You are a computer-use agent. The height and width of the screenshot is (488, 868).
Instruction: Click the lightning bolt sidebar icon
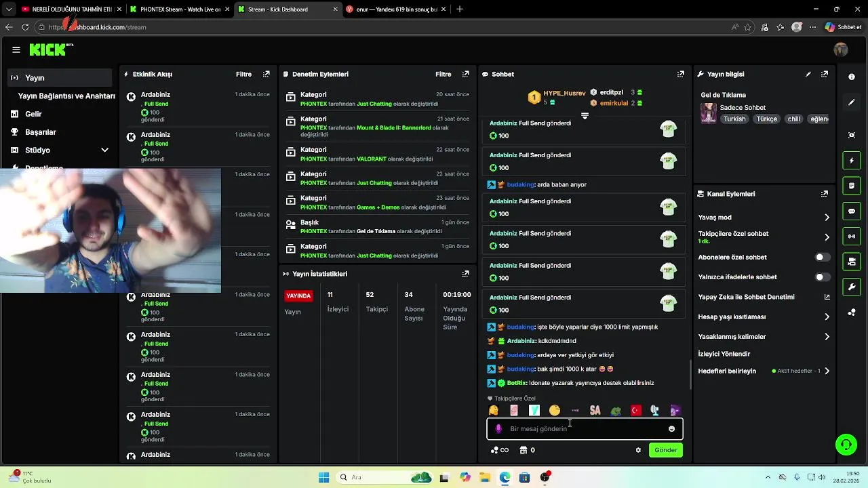point(852,161)
